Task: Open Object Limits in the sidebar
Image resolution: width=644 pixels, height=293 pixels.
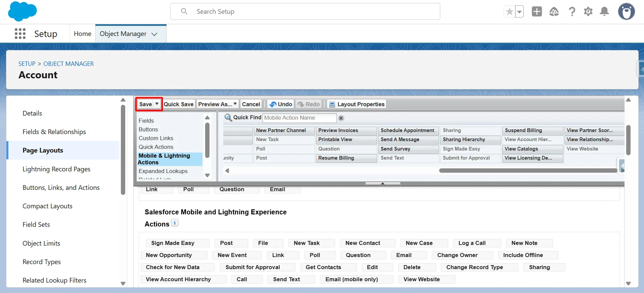Action: pos(41,243)
